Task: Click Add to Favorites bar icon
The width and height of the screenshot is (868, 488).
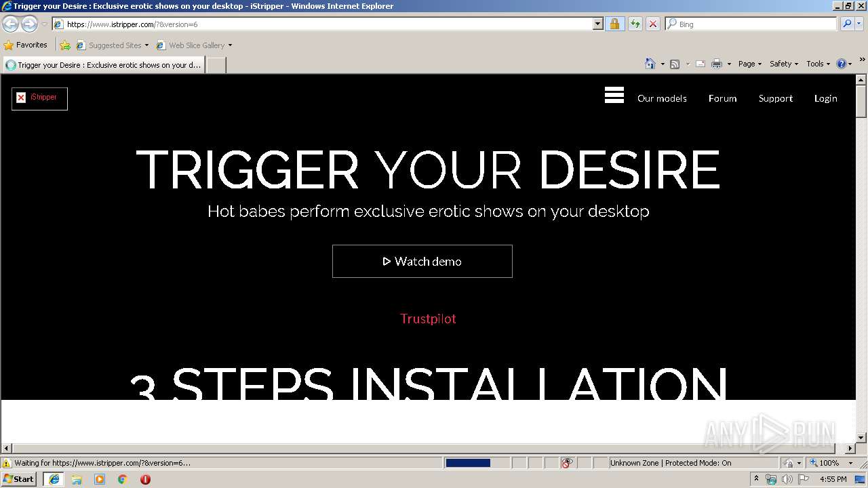Action: 65,45
